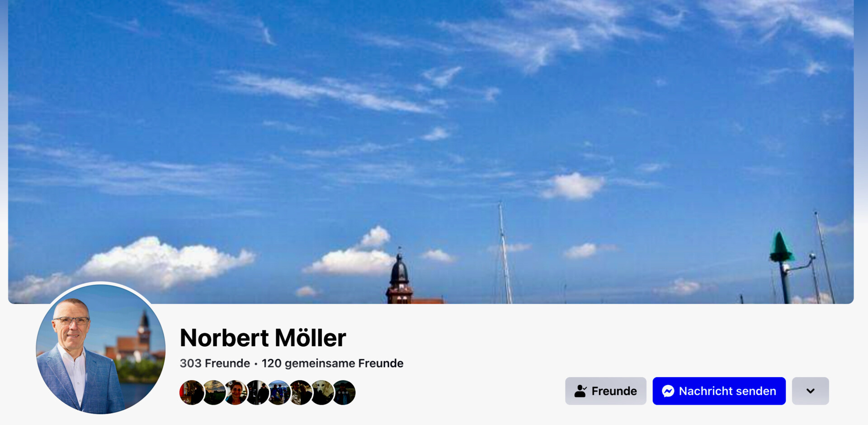The height and width of the screenshot is (425, 868).
Task: Expand the chevron more-options dropdown
Action: [811, 391]
